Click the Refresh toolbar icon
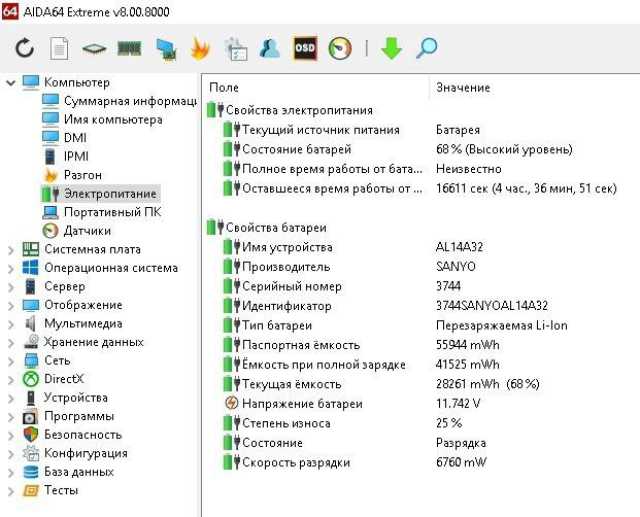Screen dimensions: 640x517 coord(25,48)
